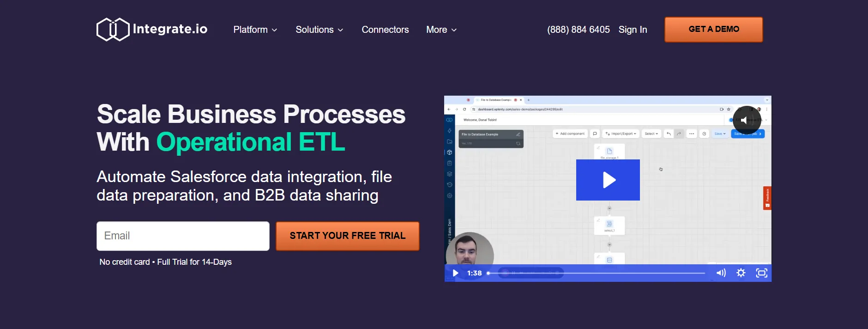Click the cube packages sidebar icon in video
This screenshot has width=868, height=329.
(x=449, y=152)
